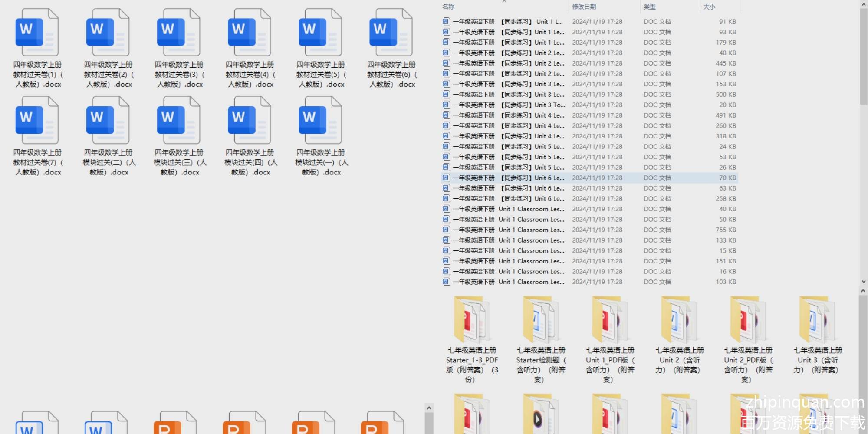Click the 类型 column header
This screenshot has height=434, width=868.
[x=650, y=7]
